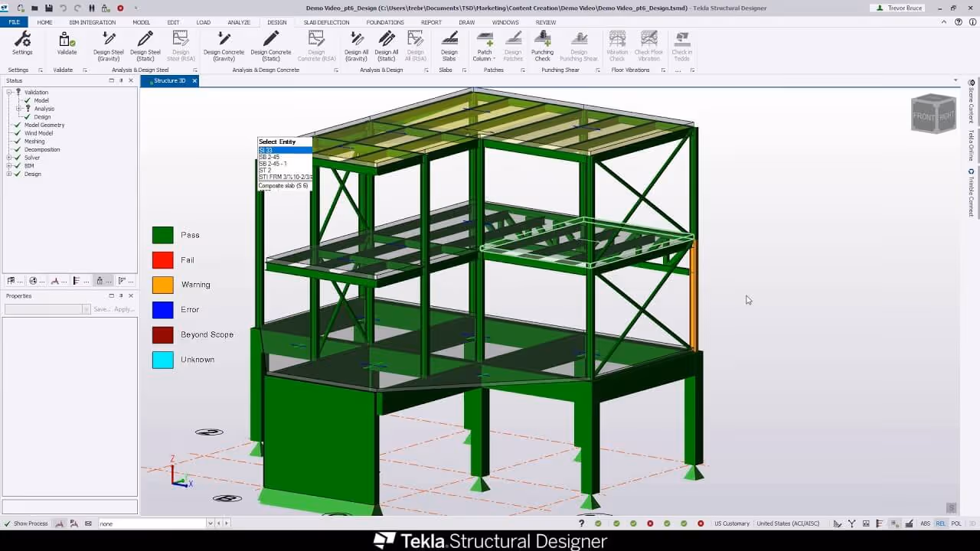Expand the Analysis tree node
Viewport: 980px width, 551px height.
[18, 109]
